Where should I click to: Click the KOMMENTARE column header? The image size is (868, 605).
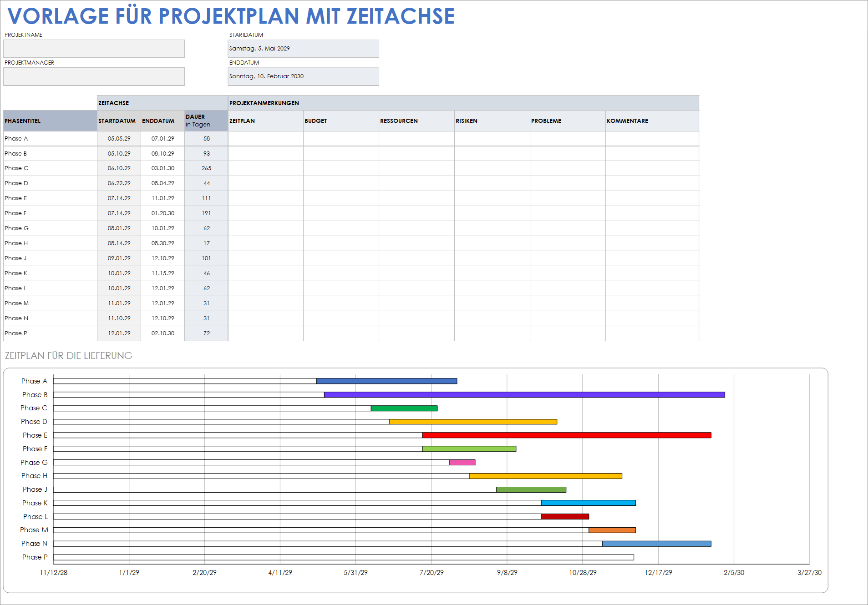point(652,121)
